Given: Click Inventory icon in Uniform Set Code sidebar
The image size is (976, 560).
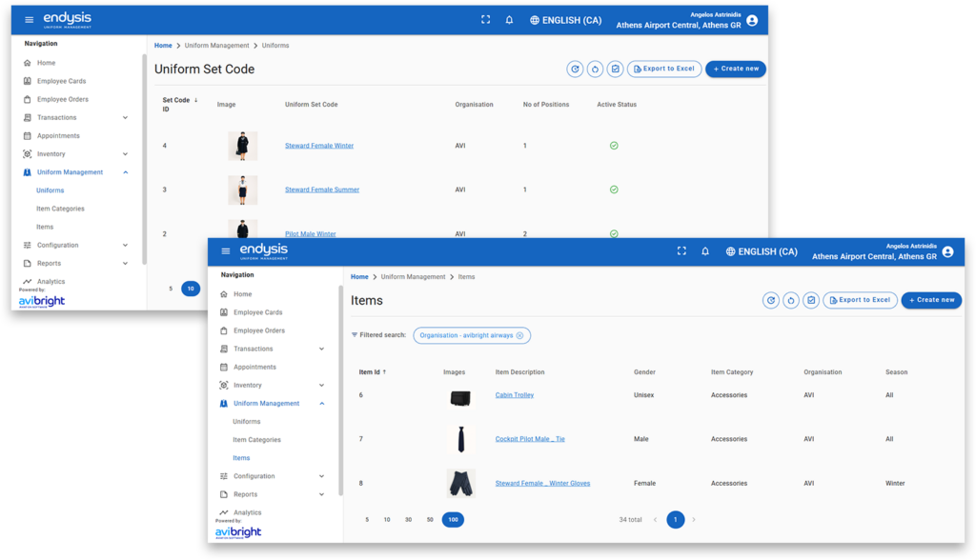Looking at the screenshot, I should point(27,153).
